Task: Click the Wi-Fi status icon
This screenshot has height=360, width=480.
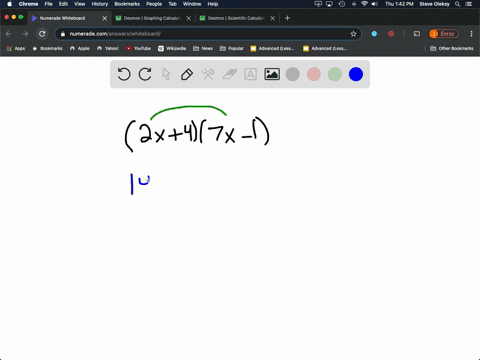Action: 364,4
